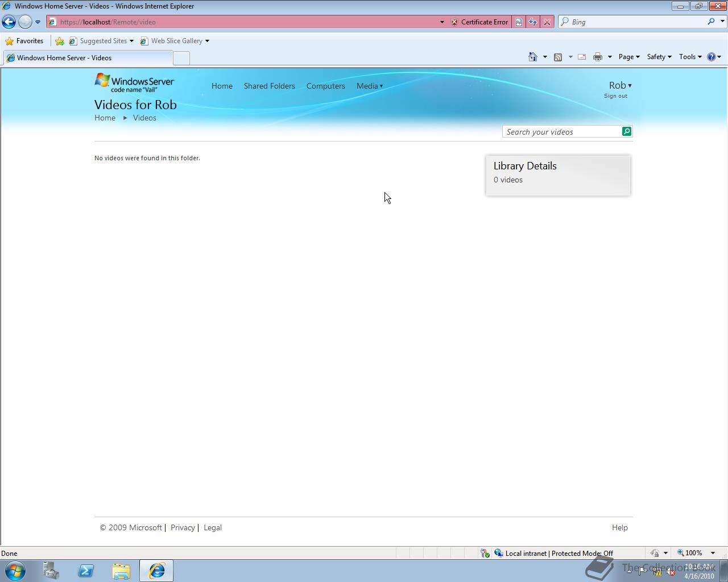Go to Home in site navigation
The image size is (728, 582).
pyautogui.click(x=222, y=86)
